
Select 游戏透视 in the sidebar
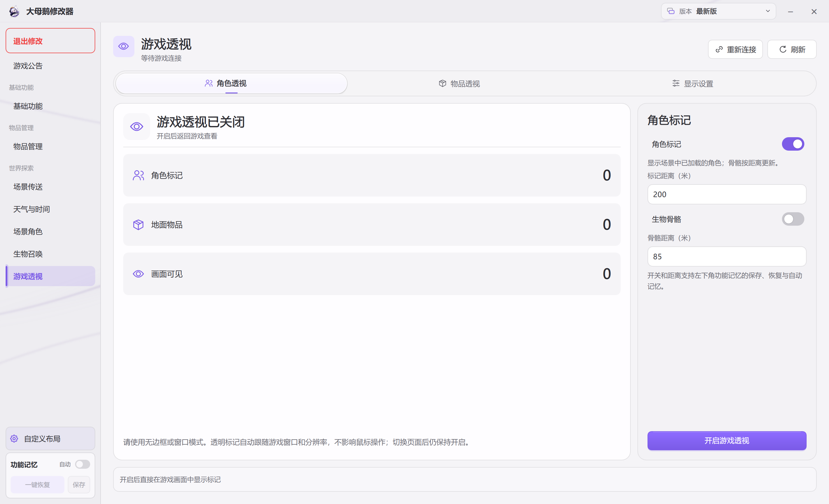(x=50, y=276)
